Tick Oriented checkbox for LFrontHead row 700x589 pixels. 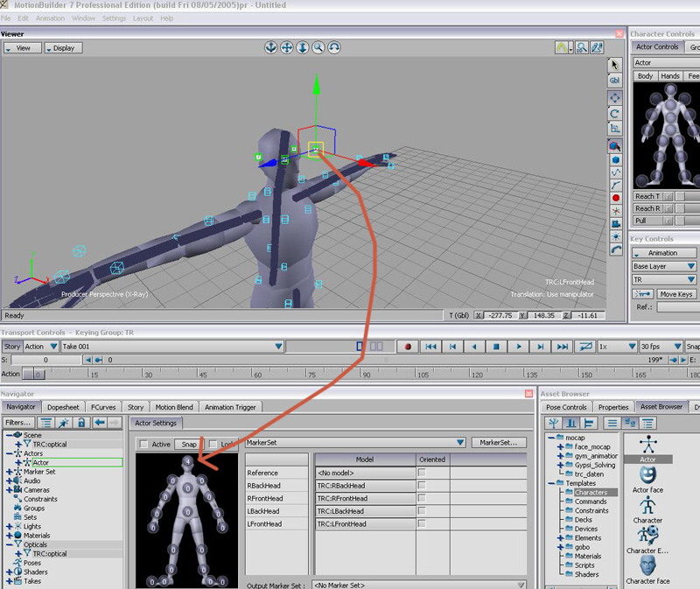coord(423,523)
